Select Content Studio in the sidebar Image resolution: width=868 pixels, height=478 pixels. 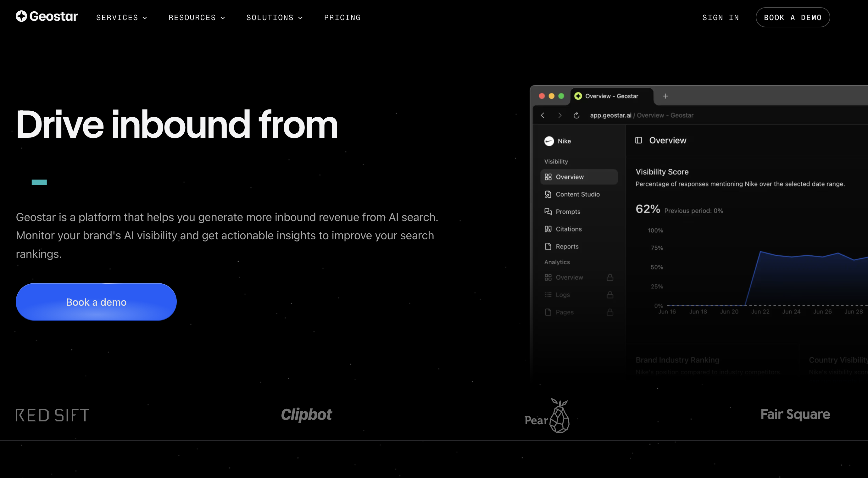coord(577,194)
